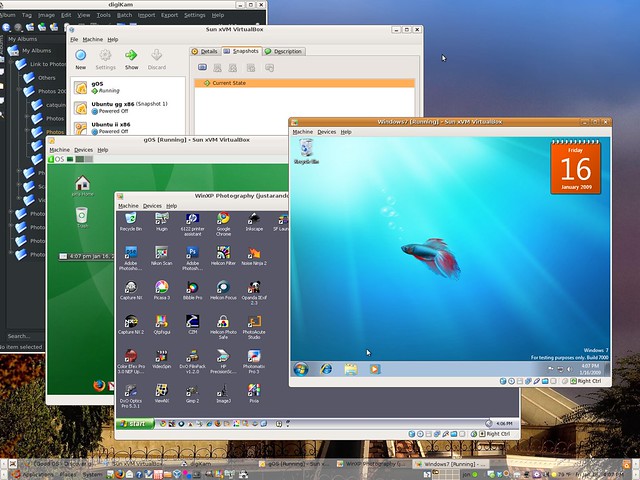640x480 pixels.
Task: Open the gOS Home folder icon
Action: (x=82, y=186)
